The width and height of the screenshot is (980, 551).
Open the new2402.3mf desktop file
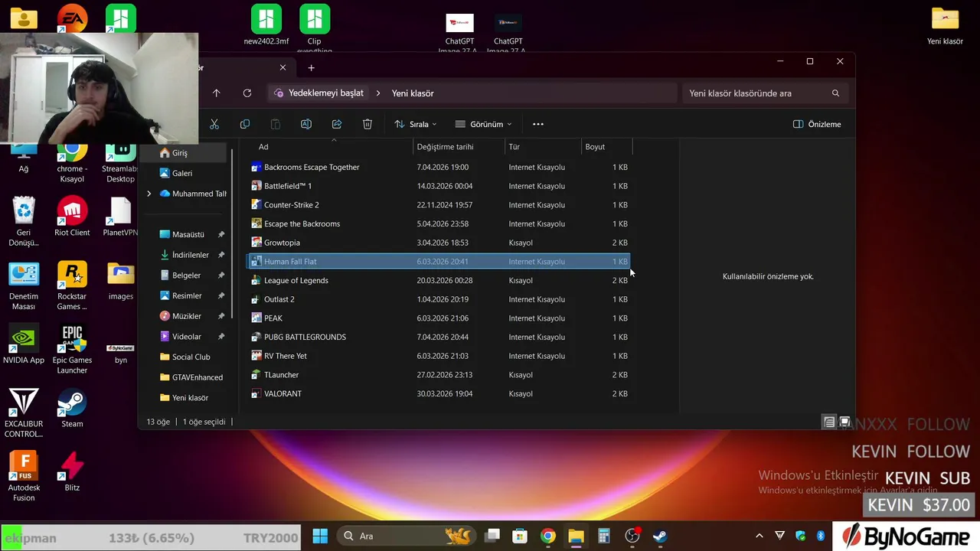[x=266, y=25]
